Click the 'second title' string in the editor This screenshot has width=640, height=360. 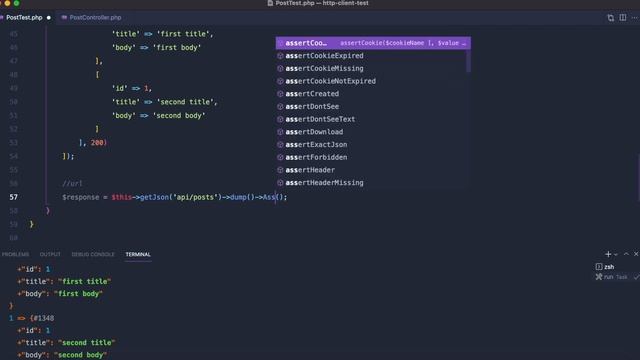pyautogui.click(x=185, y=102)
